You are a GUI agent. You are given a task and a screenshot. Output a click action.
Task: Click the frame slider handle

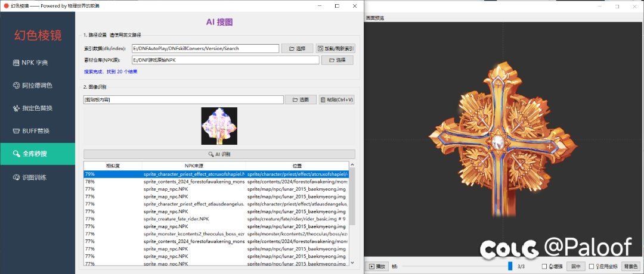point(510,266)
